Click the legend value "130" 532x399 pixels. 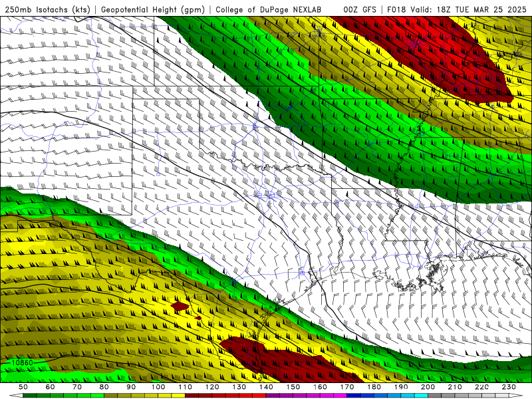[x=239, y=387]
